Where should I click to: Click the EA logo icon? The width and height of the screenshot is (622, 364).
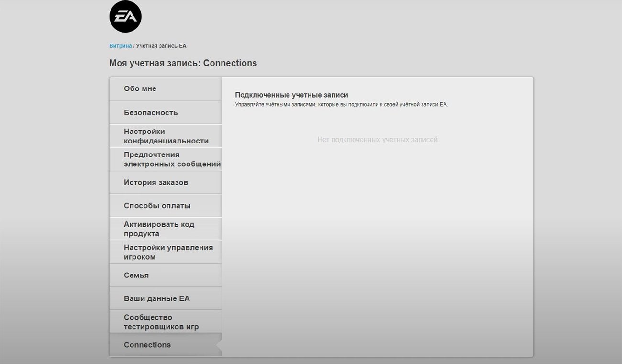pyautogui.click(x=125, y=16)
